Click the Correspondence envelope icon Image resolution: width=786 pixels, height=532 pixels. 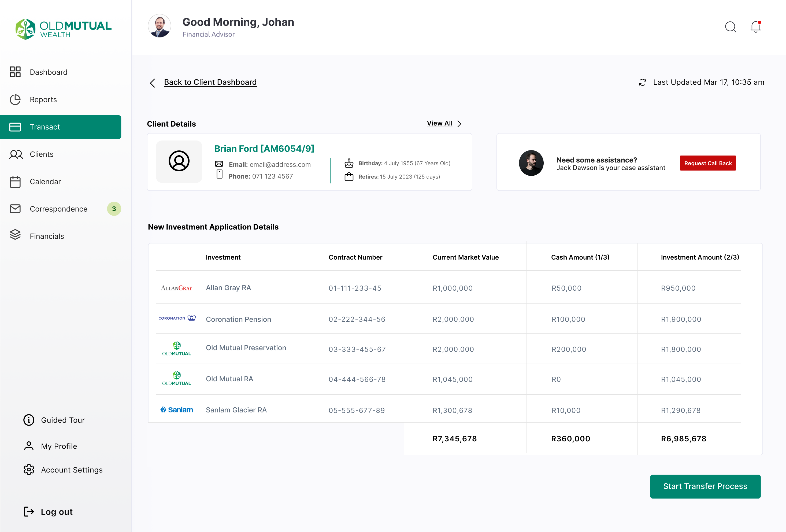(x=15, y=209)
